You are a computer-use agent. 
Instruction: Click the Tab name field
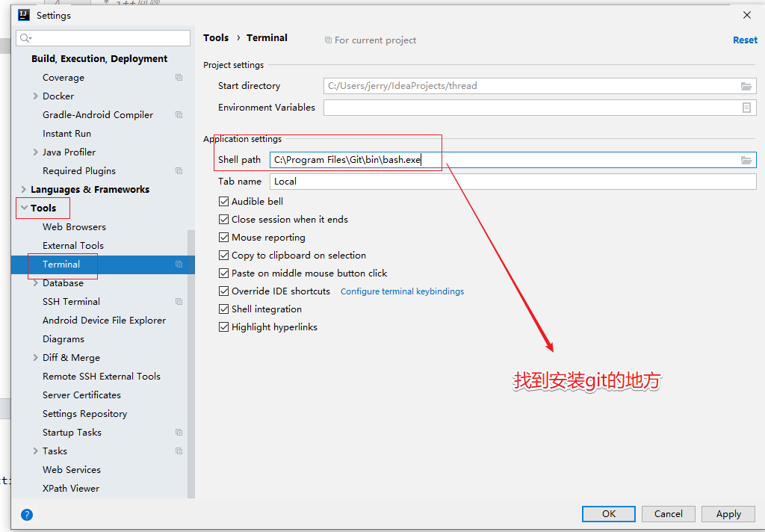click(x=512, y=182)
